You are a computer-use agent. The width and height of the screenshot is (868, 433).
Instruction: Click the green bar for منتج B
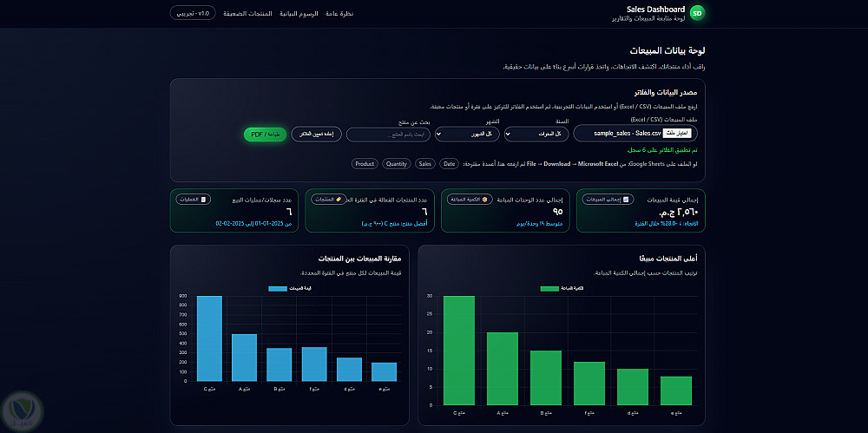coord(546,377)
